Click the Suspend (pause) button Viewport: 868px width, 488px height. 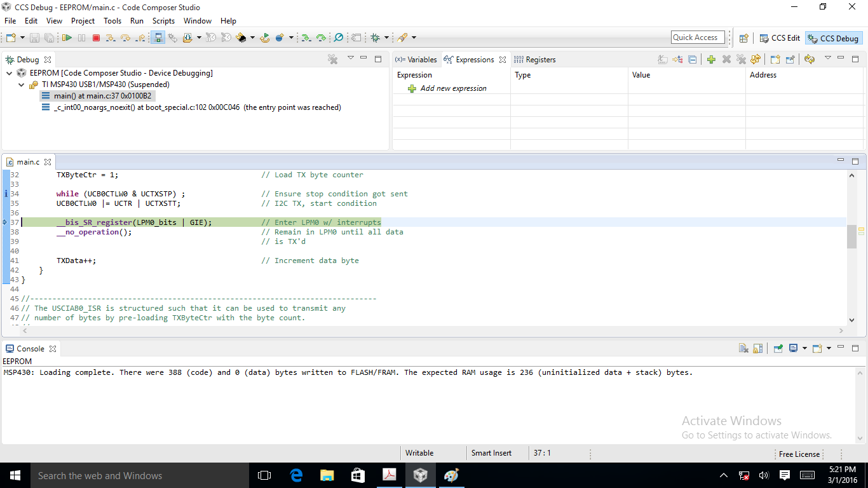click(x=81, y=38)
